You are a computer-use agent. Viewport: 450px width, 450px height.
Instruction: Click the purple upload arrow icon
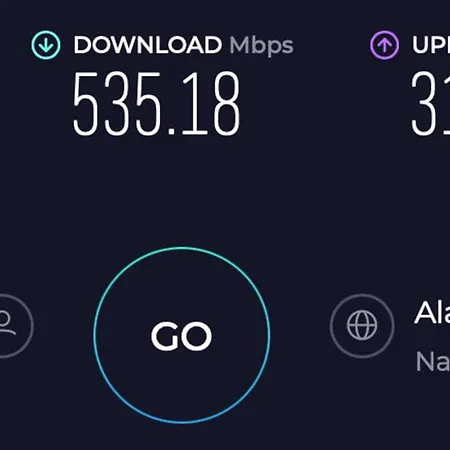(384, 45)
